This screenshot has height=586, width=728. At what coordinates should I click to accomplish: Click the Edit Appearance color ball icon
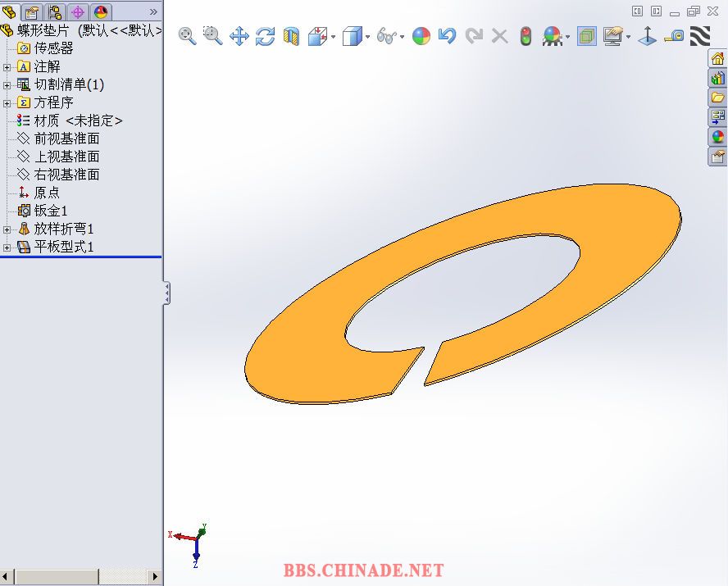421,36
